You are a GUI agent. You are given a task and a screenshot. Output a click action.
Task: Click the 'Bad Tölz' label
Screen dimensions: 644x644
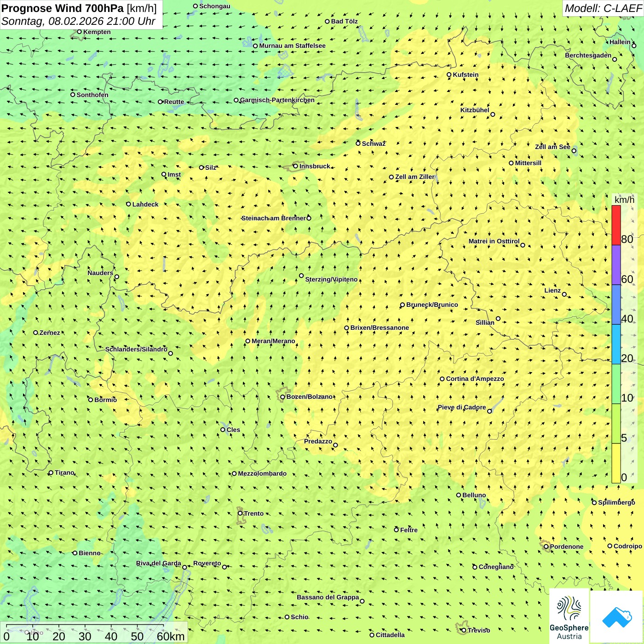344,21
